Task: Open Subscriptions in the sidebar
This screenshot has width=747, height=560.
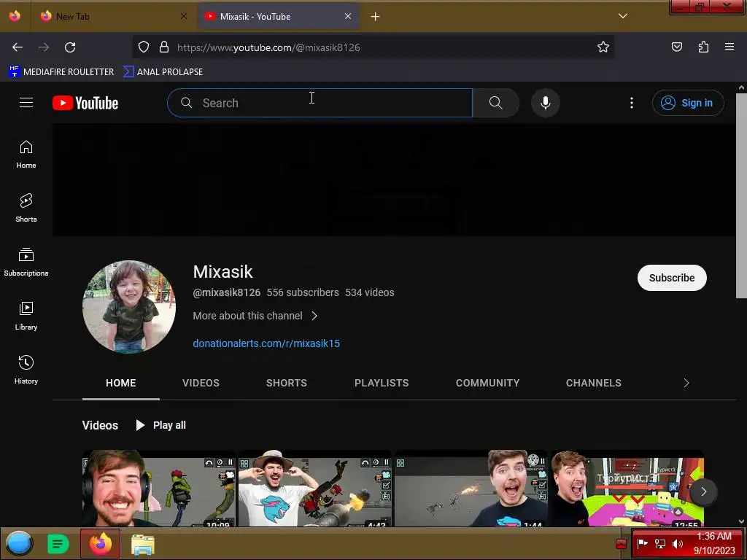Action: coord(26,262)
